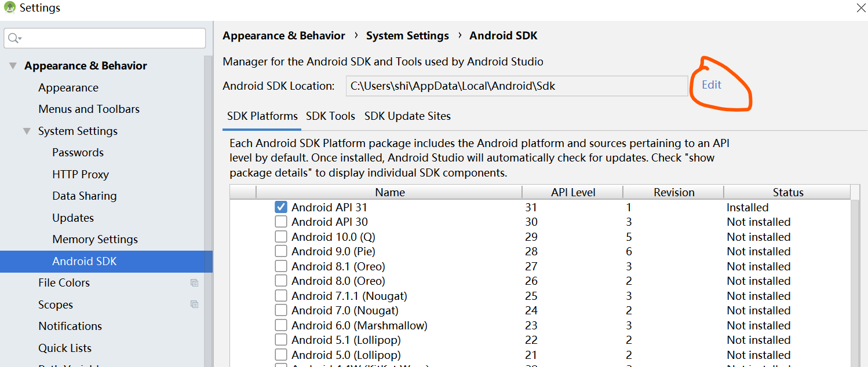Click API level 23 cell
868x367 pixels.
click(x=531, y=325)
